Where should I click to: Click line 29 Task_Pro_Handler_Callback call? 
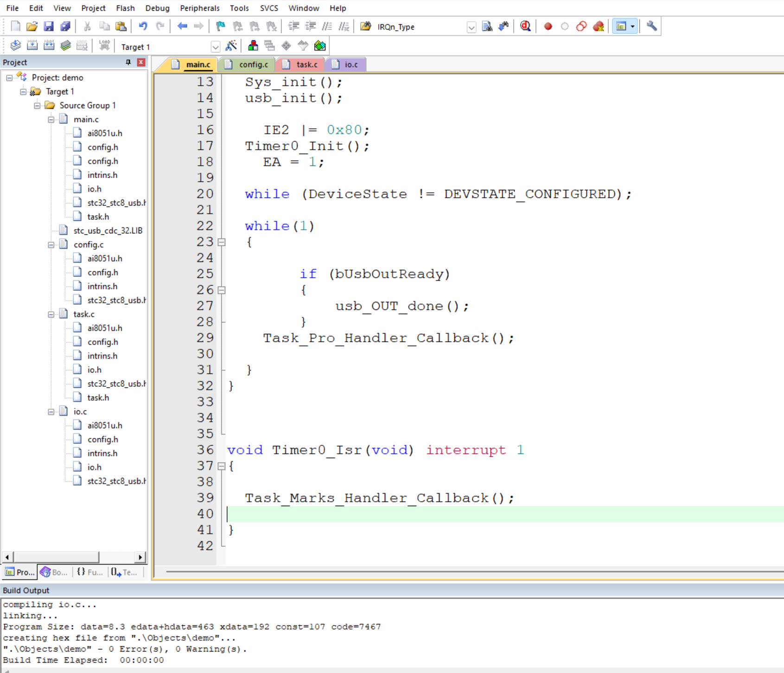[x=389, y=338]
